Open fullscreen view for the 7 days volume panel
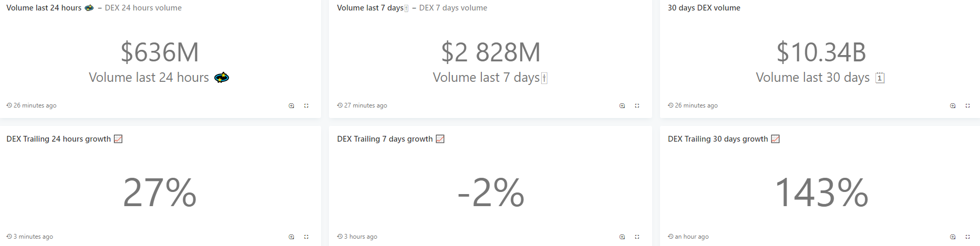Image resolution: width=980 pixels, height=246 pixels. (x=637, y=106)
